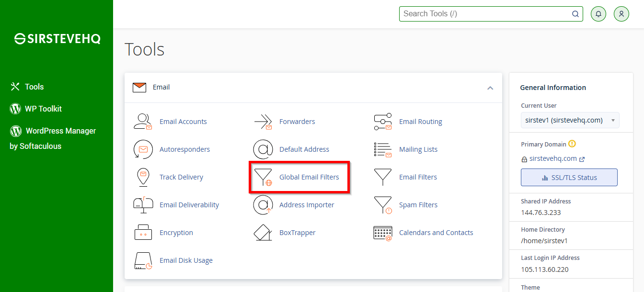Open WP Toolkit in the sidebar
Screen dimensions: 644x292
pyautogui.click(x=36, y=109)
